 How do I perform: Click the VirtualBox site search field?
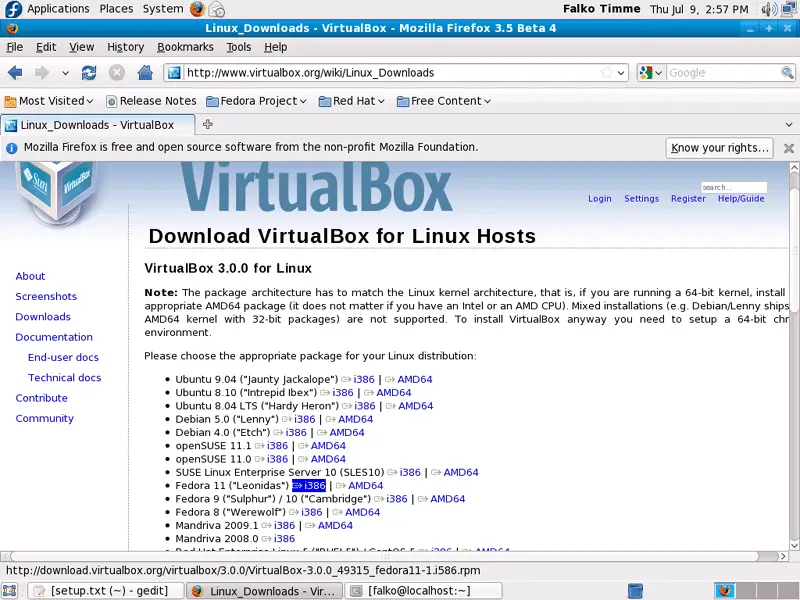734,187
